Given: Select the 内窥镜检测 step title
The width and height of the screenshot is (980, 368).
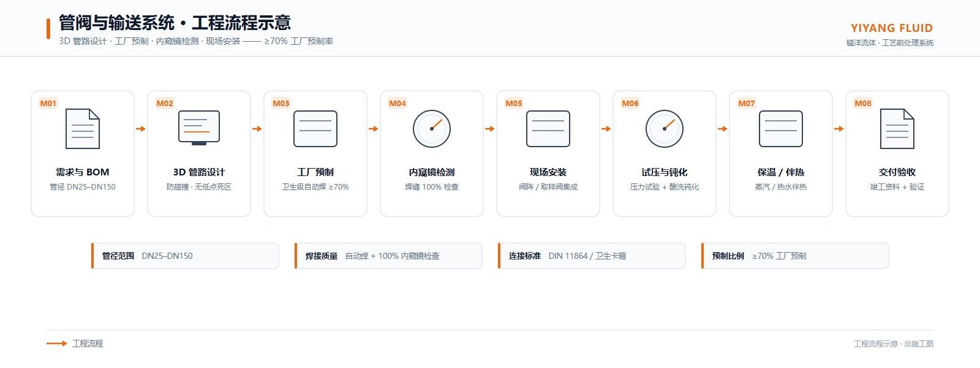Looking at the screenshot, I should tap(432, 172).
